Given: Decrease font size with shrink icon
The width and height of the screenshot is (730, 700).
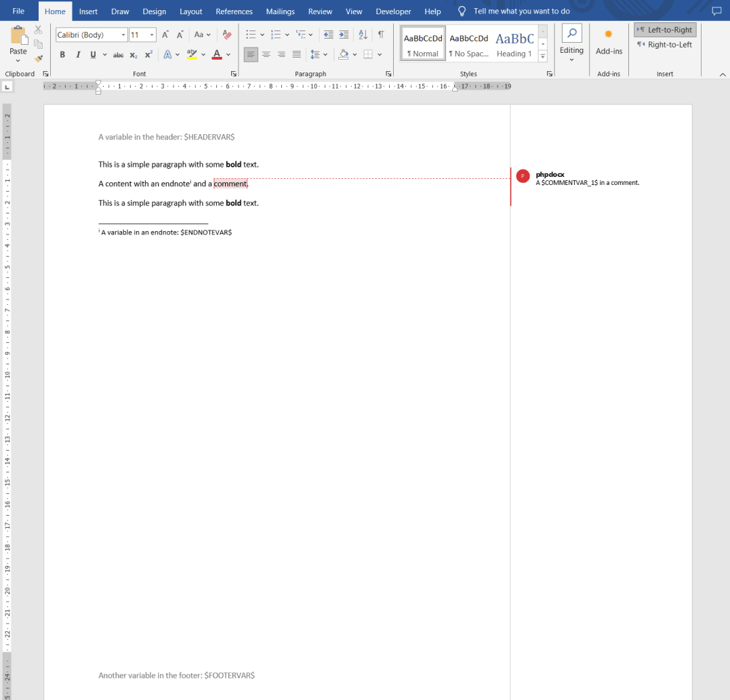Looking at the screenshot, I should [180, 35].
